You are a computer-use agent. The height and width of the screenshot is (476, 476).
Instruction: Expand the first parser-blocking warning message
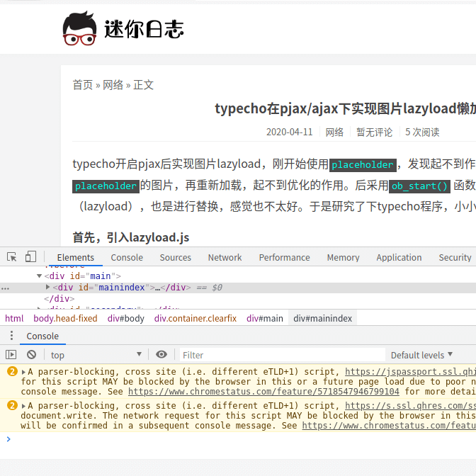tap(23, 372)
